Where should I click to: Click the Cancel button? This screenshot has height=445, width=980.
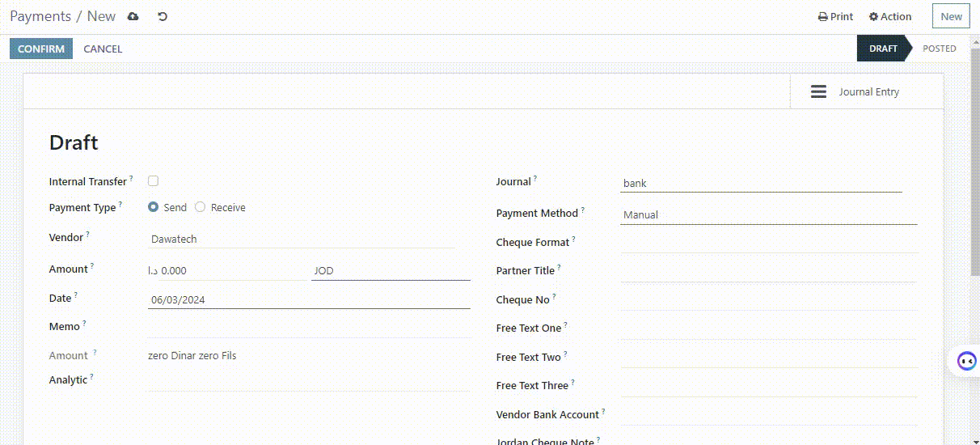[103, 49]
